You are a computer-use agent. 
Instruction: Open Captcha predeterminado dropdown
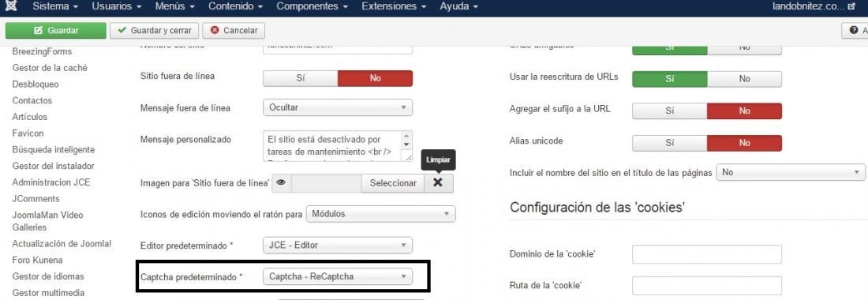click(x=338, y=276)
